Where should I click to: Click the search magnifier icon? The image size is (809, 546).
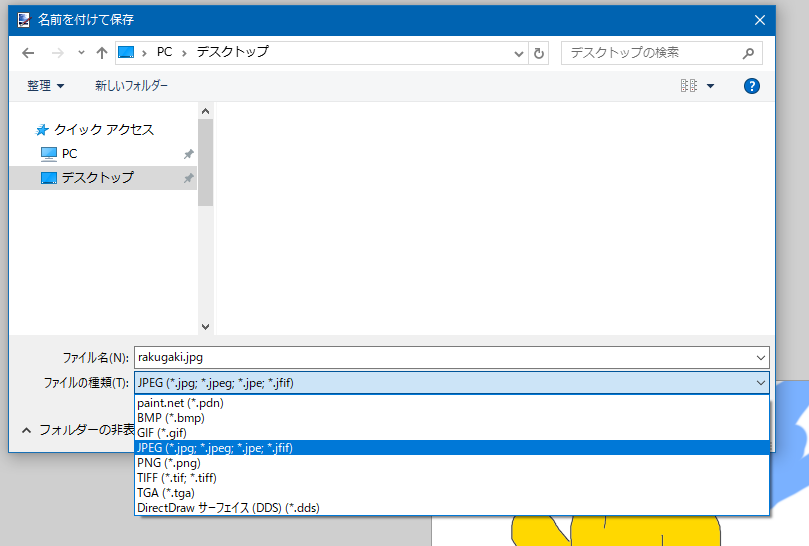click(x=748, y=53)
